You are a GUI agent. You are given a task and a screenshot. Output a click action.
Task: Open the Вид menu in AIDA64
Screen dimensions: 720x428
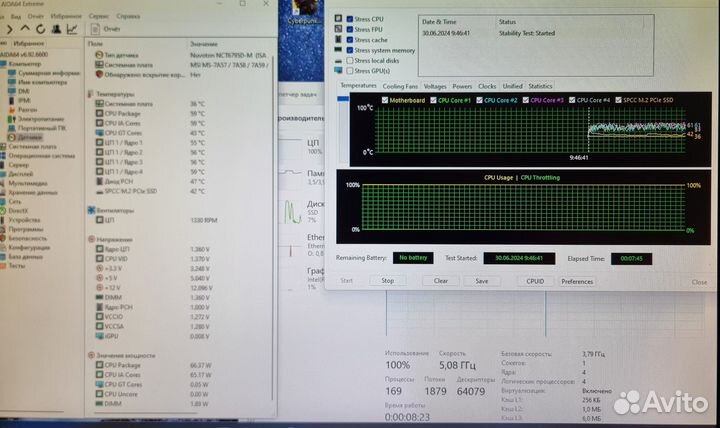point(16,16)
